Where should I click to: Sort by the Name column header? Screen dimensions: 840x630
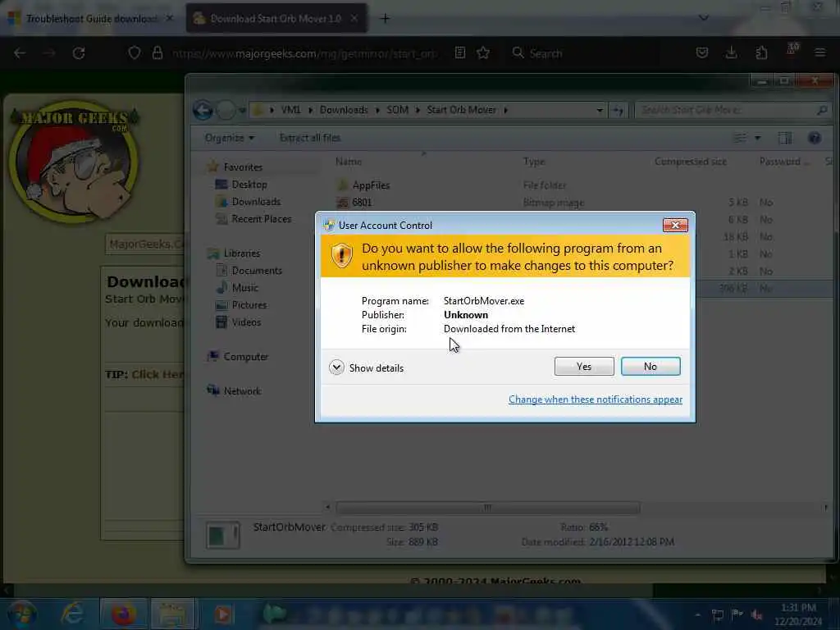point(348,162)
